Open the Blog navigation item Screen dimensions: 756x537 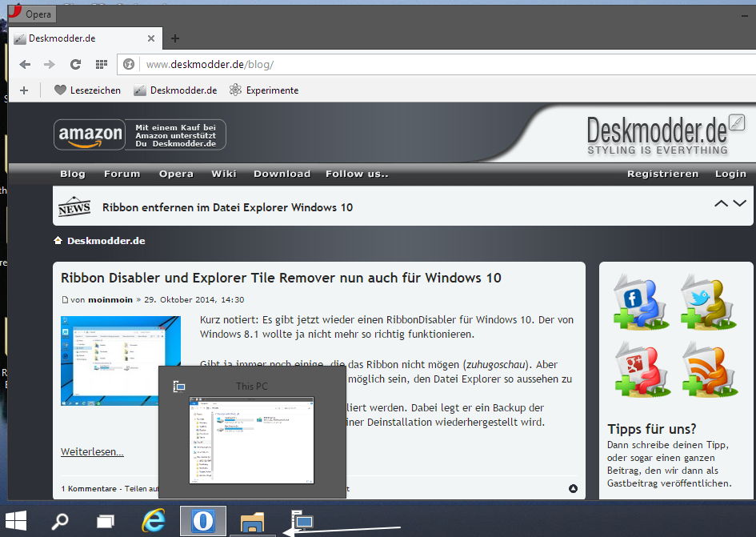point(73,174)
